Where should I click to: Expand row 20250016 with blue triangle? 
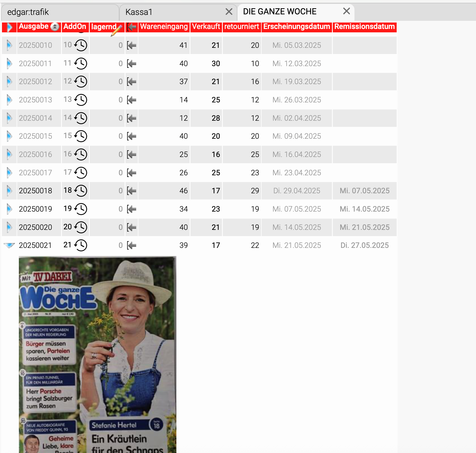[x=9, y=154]
